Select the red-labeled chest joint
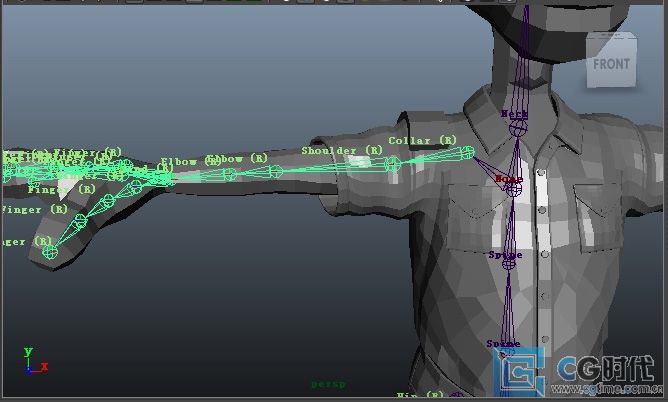Screen dimensions: 668x402 tap(514, 190)
